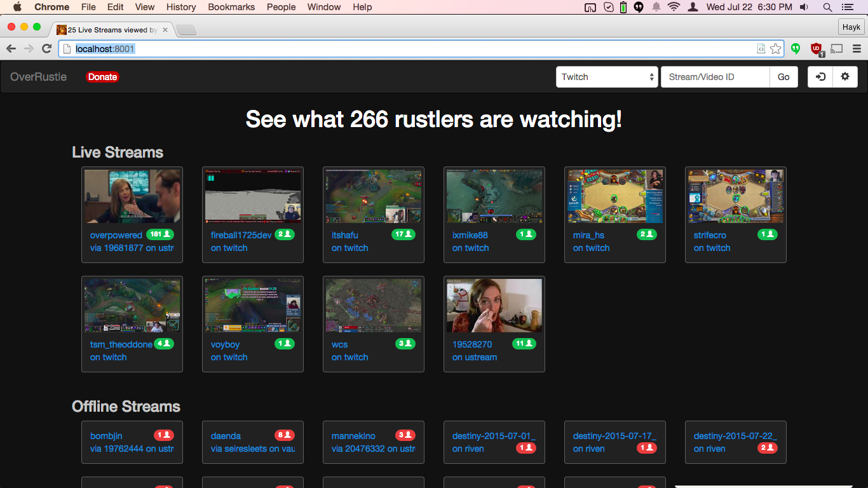The height and width of the screenshot is (488, 868).
Task: Click the Hangouts extension icon
Action: [795, 48]
